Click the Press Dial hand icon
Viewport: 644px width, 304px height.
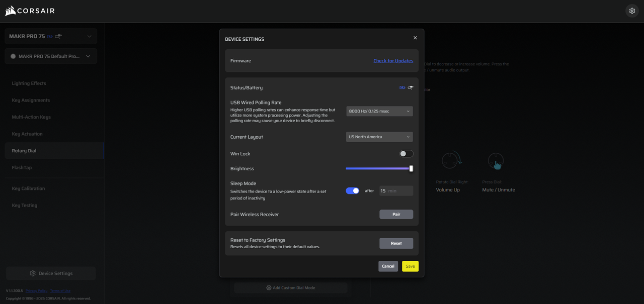tap(496, 161)
